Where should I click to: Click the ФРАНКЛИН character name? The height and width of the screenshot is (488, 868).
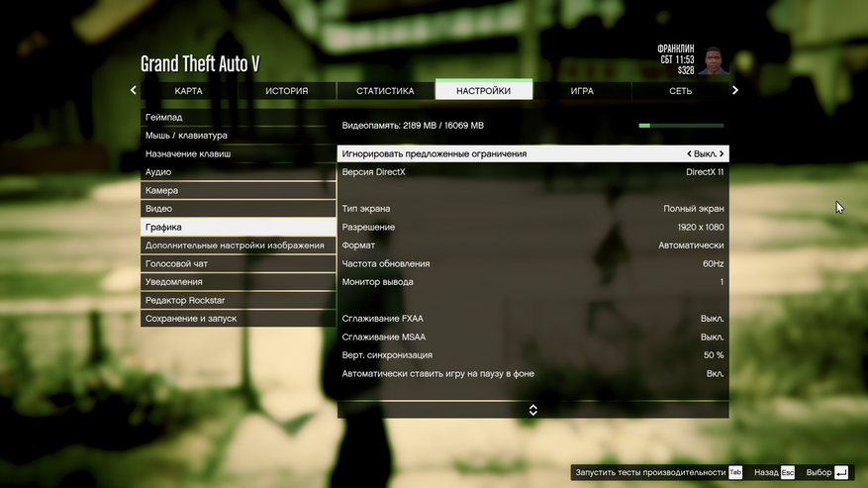(675, 49)
